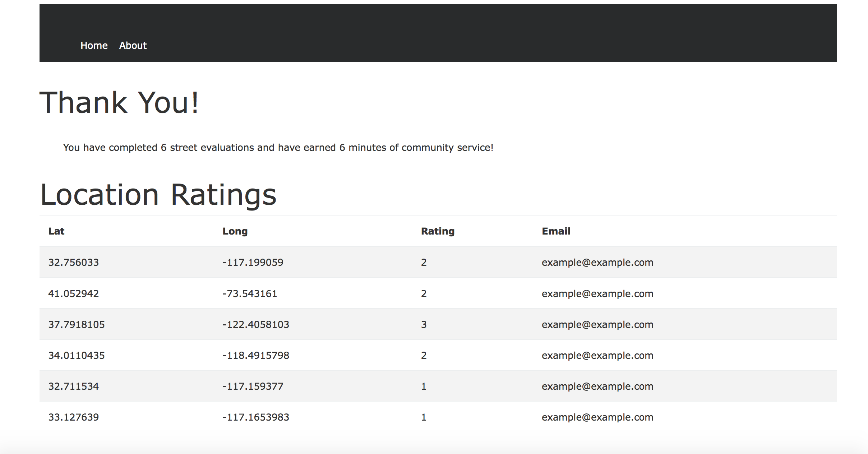Viewport: 868px width, 454px height.
Task: Select latitude cell 41.052942
Action: coord(74,294)
